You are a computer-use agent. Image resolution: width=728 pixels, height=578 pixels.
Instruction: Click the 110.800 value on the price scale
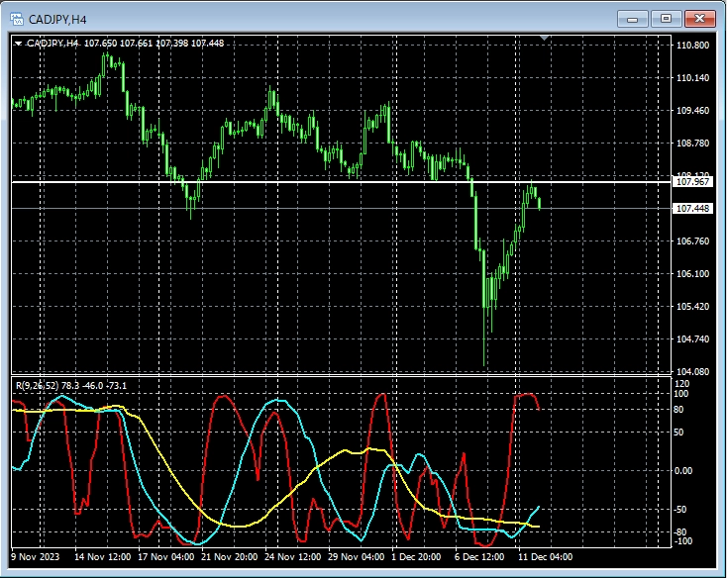(x=691, y=46)
